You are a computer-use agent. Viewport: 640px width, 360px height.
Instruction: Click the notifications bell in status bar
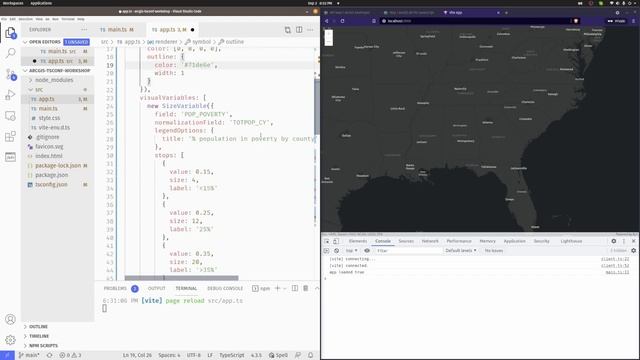click(311, 355)
